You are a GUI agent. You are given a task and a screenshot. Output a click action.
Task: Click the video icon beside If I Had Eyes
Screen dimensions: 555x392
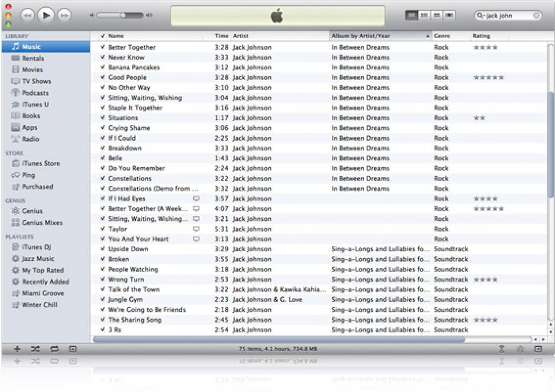tap(196, 199)
